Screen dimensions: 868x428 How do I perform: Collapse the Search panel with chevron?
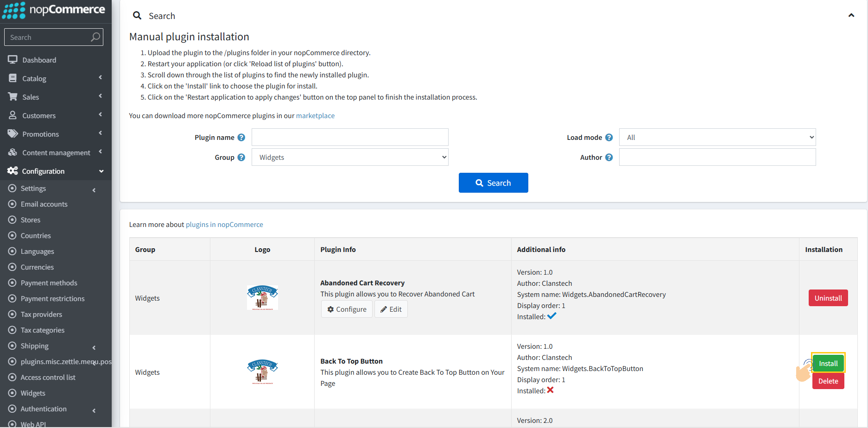851,16
